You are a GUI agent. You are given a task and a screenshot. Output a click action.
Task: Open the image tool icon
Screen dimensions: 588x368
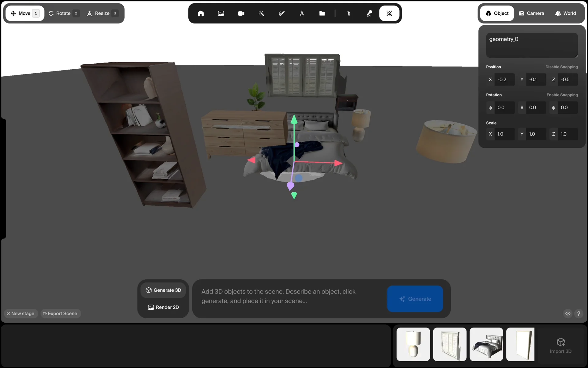click(x=221, y=13)
